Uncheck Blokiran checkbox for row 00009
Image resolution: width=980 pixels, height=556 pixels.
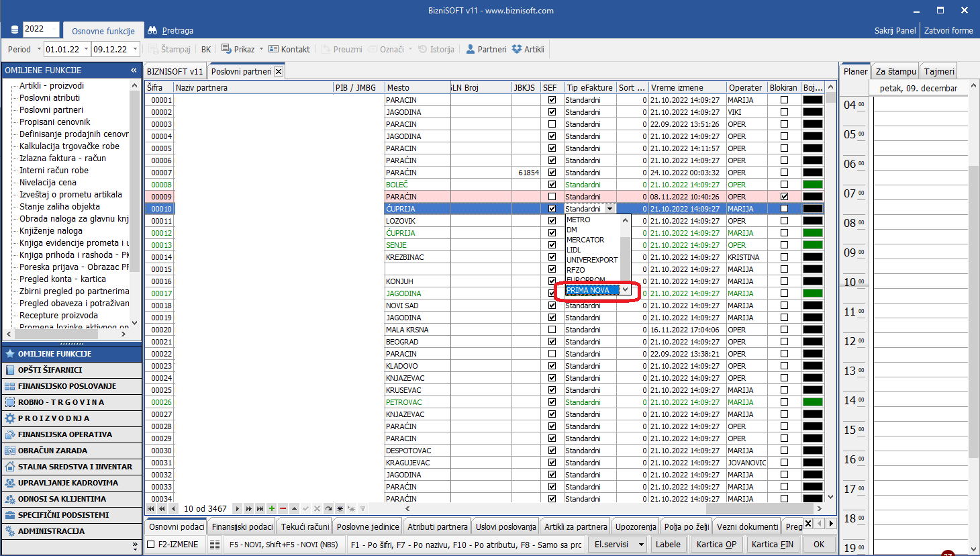784,197
